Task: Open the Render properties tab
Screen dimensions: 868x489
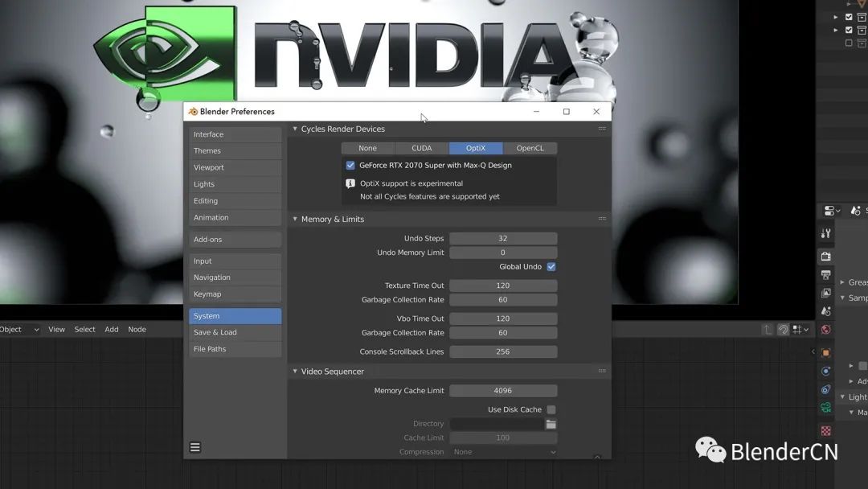Action: pyautogui.click(x=825, y=257)
